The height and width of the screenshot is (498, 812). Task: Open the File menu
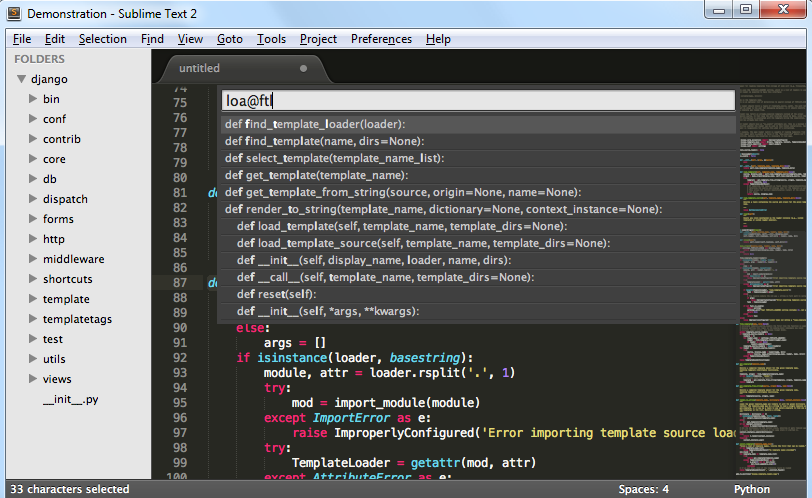[x=22, y=39]
